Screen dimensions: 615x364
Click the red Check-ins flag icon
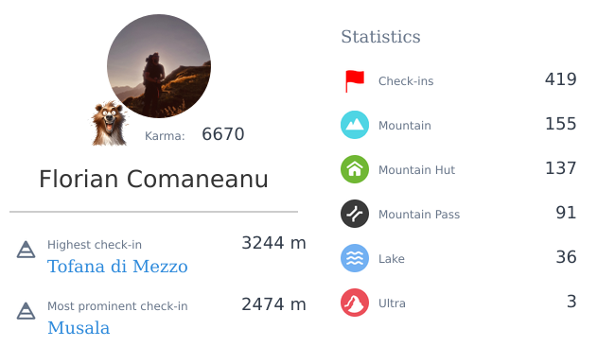tap(355, 81)
